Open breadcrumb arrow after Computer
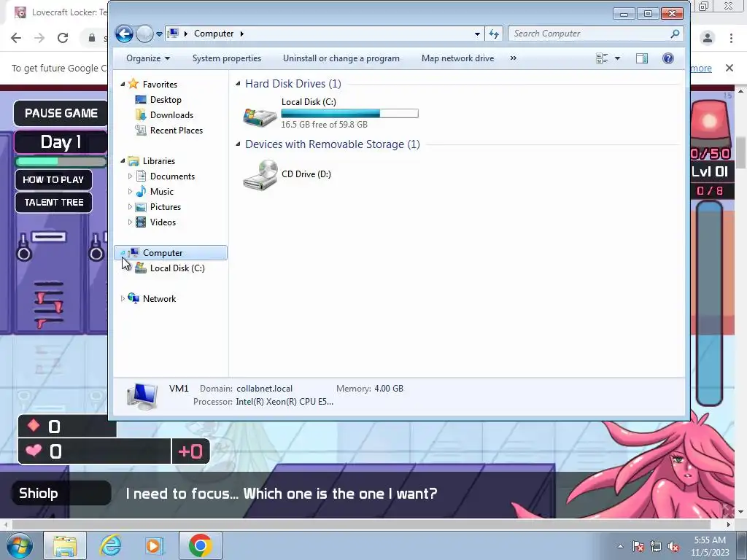This screenshot has width=747, height=560. tap(242, 34)
